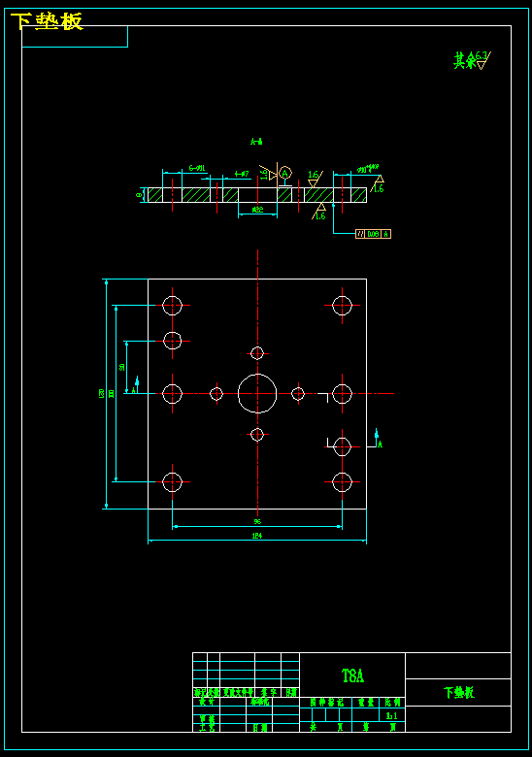Select the right section-cut arrow marked A
Screen dimensions: 532x757
pos(378,439)
